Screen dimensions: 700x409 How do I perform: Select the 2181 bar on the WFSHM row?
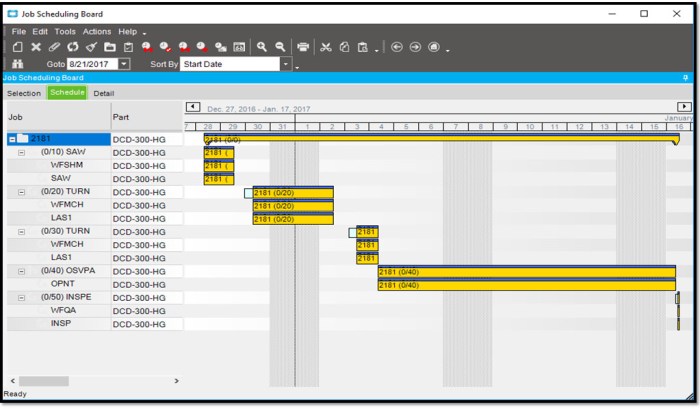[219, 166]
